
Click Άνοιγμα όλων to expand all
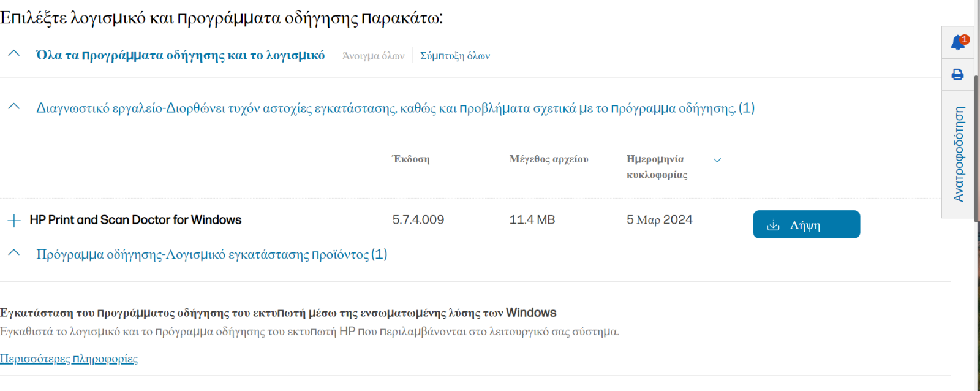coord(373,56)
